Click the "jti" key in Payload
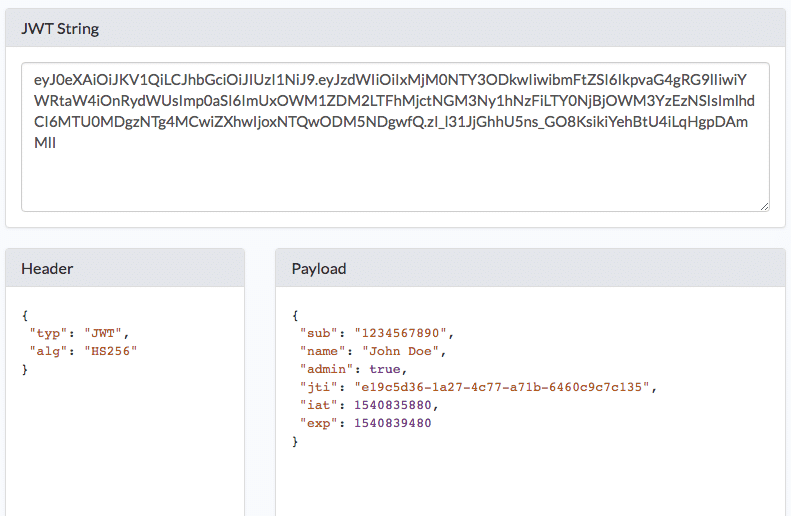This screenshot has height=516, width=791. pos(316,387)
